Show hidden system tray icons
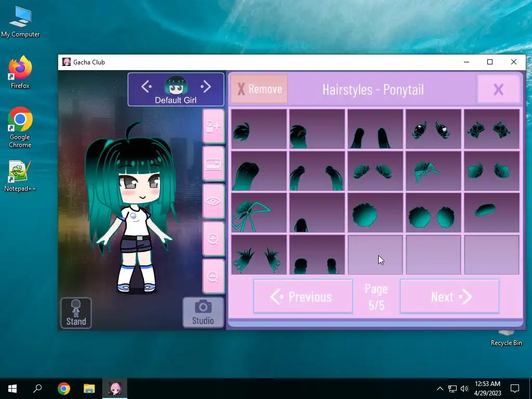Screen dimensions: 532x399 click(440, 389)
